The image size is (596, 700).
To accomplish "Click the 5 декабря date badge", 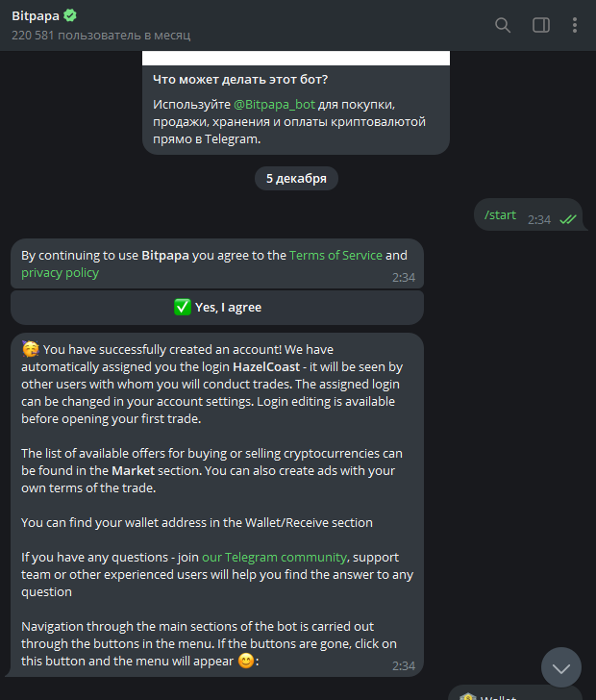I will pyautogui.click(x=296, y=178).
